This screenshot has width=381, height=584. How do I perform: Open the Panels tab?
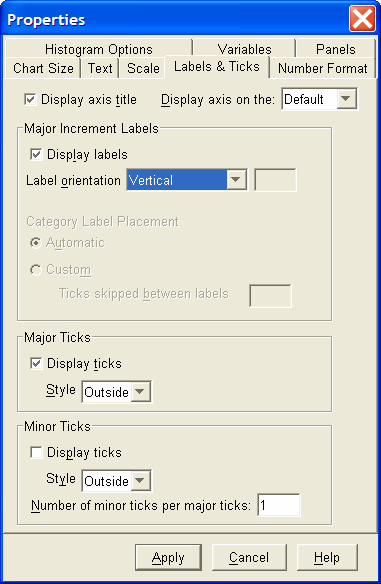(x=336, y=49)
